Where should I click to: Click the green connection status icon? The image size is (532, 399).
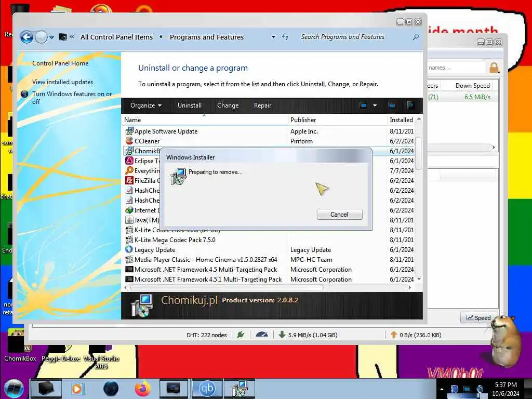pyautogui.click(x=241, y=335)
